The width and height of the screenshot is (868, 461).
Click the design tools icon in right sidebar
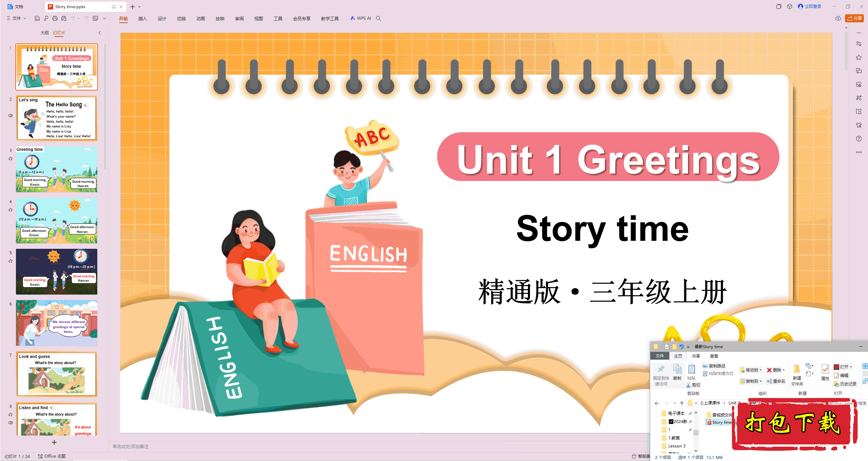pyautogui.click(x=859, y=98)
